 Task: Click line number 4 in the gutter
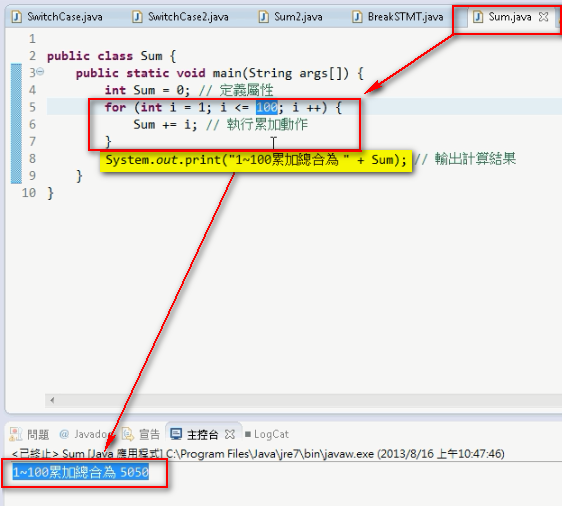(x=32, y=90)
